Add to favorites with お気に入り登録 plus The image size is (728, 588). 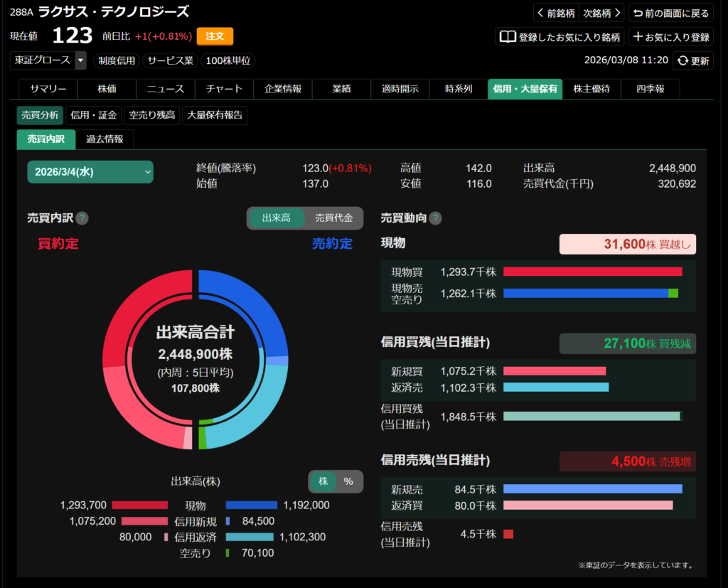[671, 37]
